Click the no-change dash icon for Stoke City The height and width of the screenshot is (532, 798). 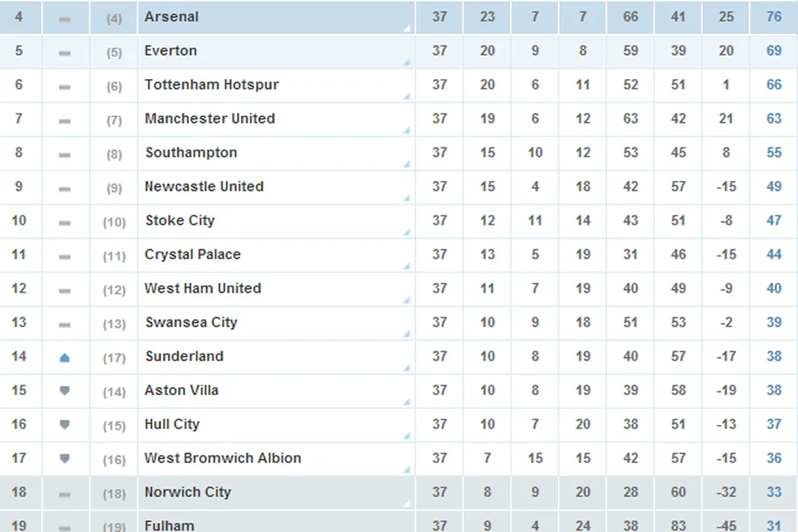tap(65, 223)
